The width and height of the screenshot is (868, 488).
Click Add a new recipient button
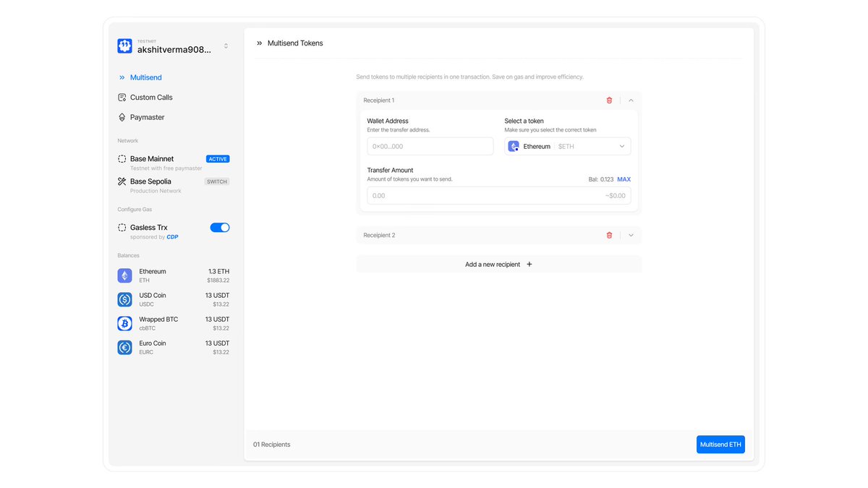(499, 264)
